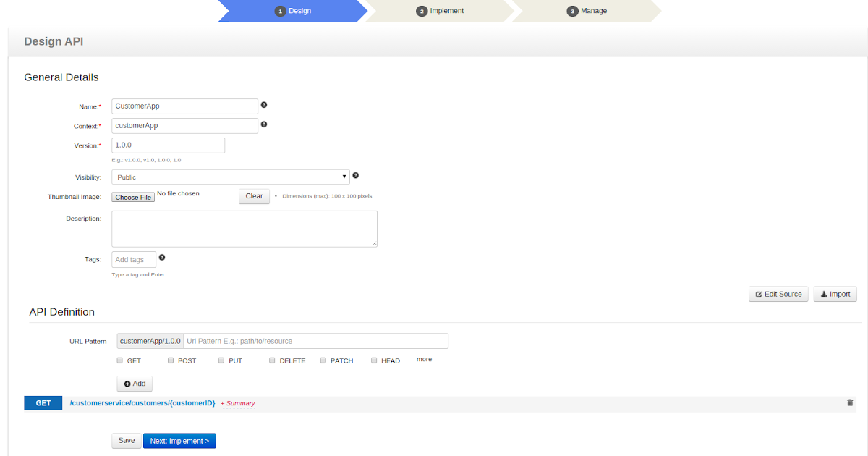
Task: Click the help icon next to Tags
Action: tap(161, 257)
